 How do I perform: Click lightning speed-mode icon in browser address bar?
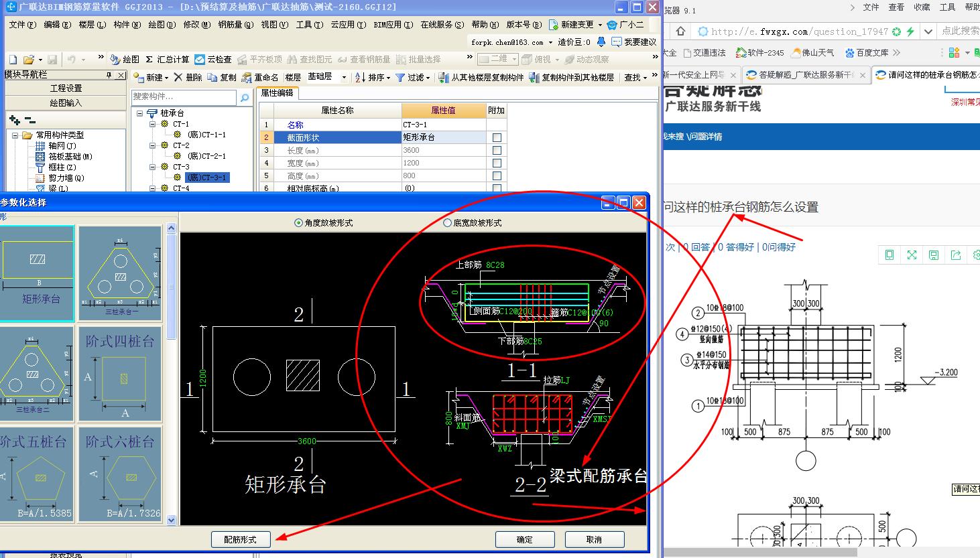(910, 31)
